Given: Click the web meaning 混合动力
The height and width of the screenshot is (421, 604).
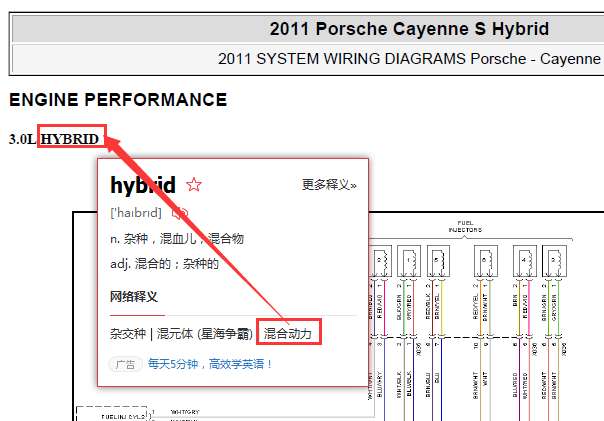Looking at the screenshot, I should (x=288, y=334).
